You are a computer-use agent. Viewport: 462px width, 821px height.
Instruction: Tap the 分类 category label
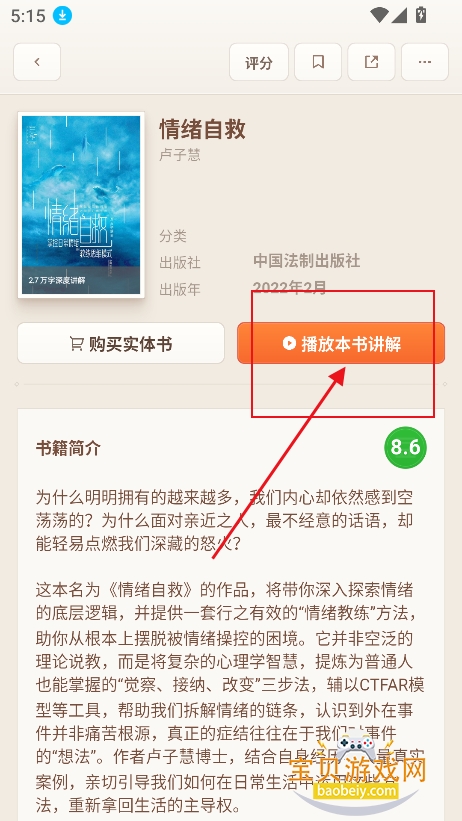[173, 236]
